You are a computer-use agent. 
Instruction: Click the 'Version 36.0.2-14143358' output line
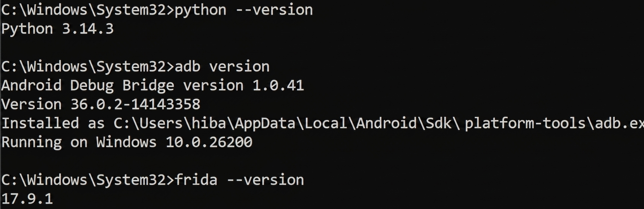101,104
